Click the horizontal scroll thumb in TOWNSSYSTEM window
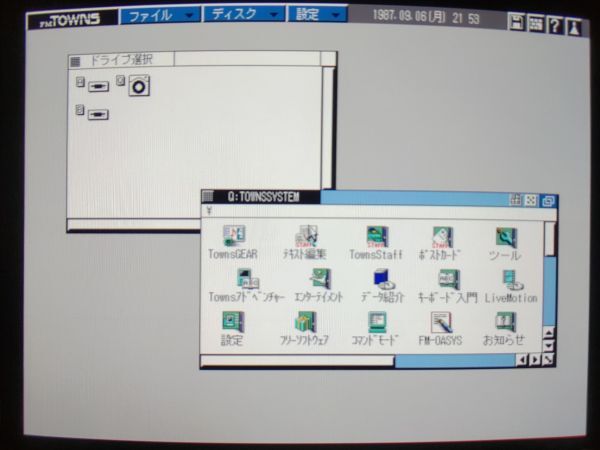The height and width of the screenshot is (450, 600). 297,360
